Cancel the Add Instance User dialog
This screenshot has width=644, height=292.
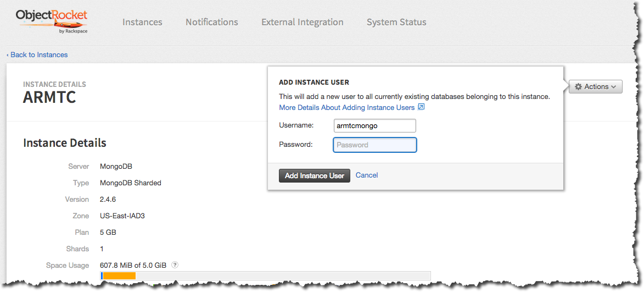coord(367,175)
